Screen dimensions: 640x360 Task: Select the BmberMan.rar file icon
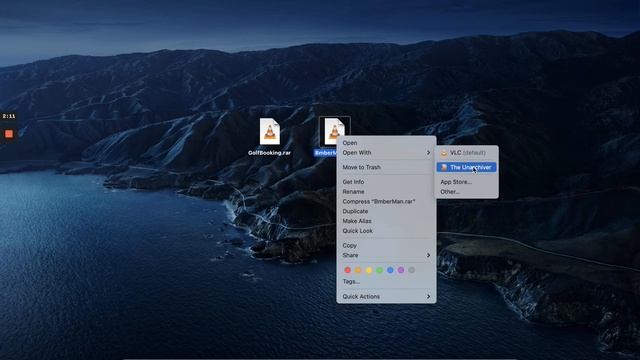(334, 131)
